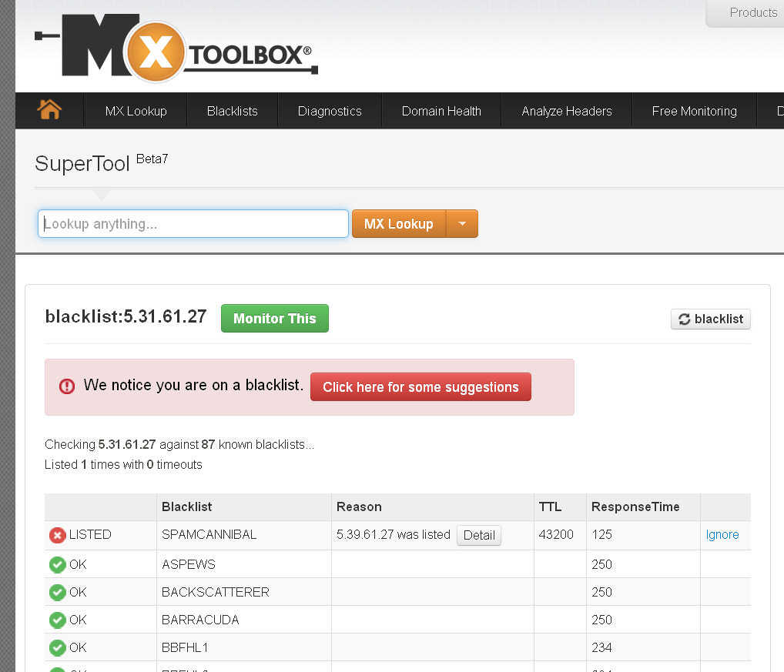Refresh the blacklist check button
Screen dimensions: 784x672
pos(710,319)
